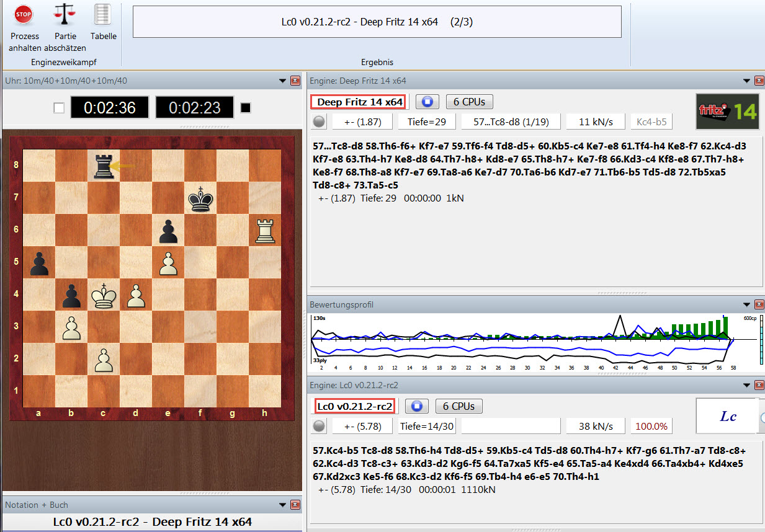The height and width of the screenshot is (532, 765).
Task: Open Partie abschätzen scales icon
Action: click(64, 13)
